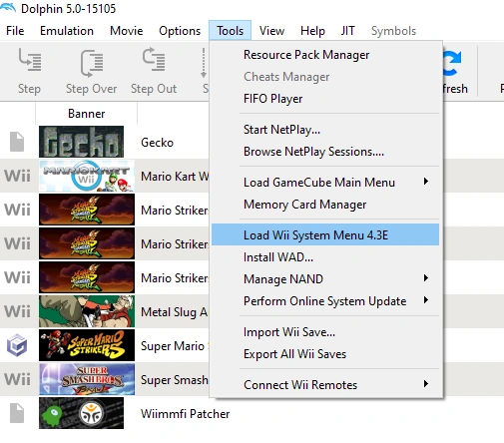This screenshot has height=443, width=504.
Task: Open the Help menu
Action: coord(312,31)
